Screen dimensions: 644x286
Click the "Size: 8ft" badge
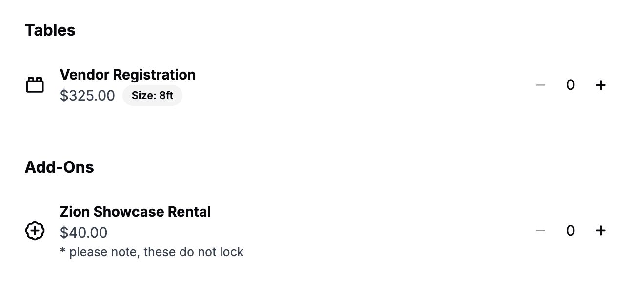(x=152, y=95)
